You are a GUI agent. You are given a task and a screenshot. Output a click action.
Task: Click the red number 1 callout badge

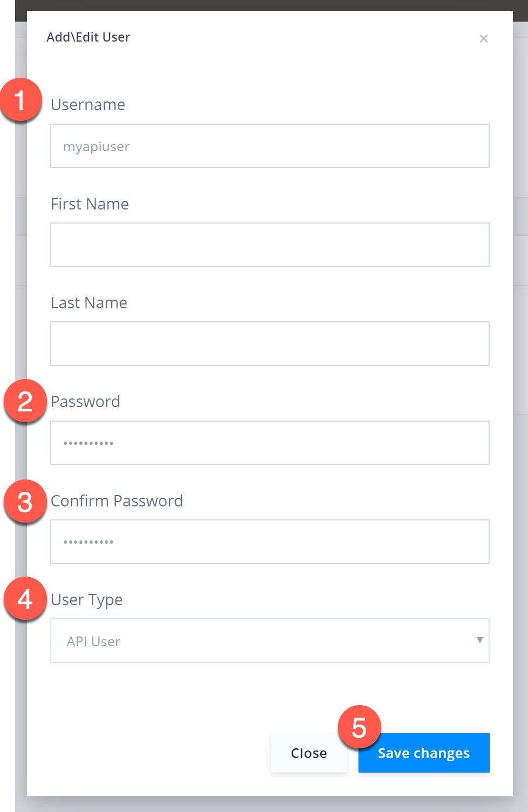coord(21,100)
